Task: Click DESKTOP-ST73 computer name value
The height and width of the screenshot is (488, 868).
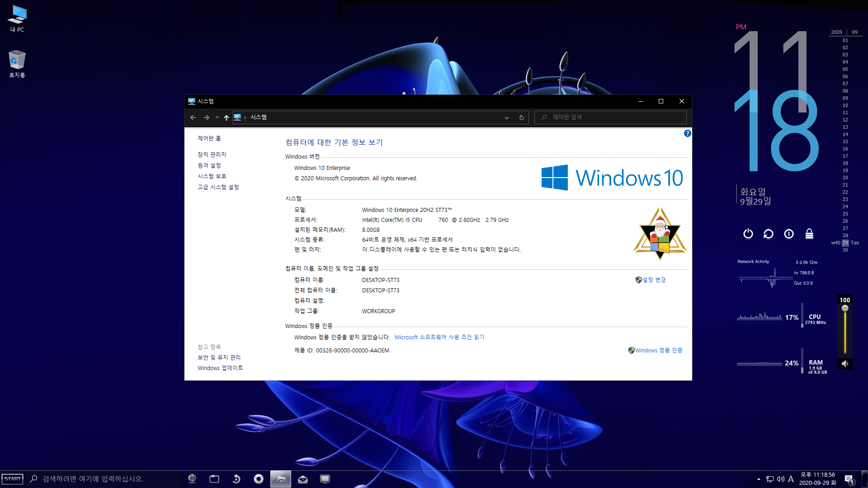Action: tap(381, 280)
